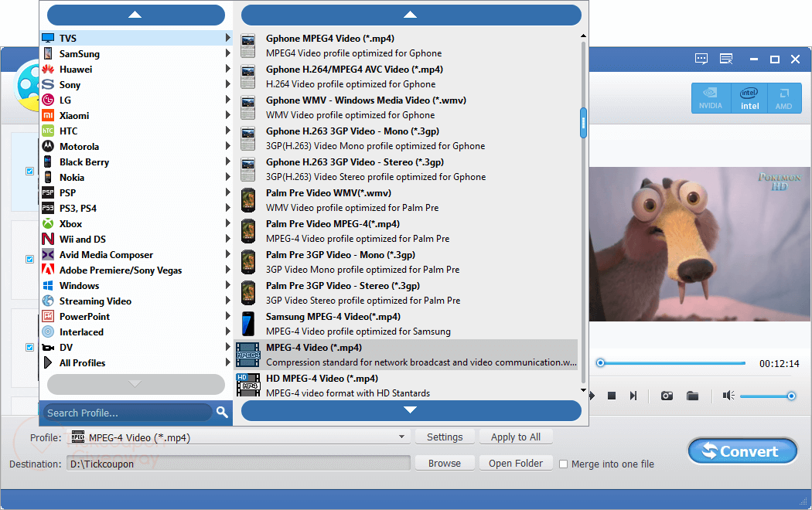Click the HD MPEG-4 Video icon
Screen dimensions: 812x510
click(248, 386)
